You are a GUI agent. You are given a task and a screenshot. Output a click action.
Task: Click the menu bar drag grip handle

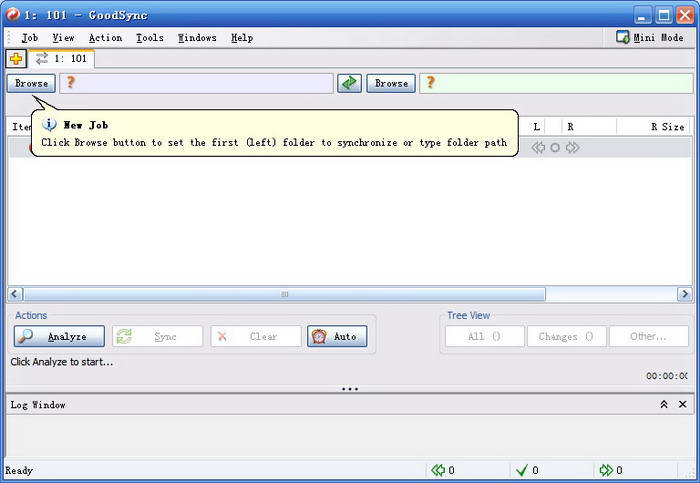pyautogui.click(x=9, y=37)
